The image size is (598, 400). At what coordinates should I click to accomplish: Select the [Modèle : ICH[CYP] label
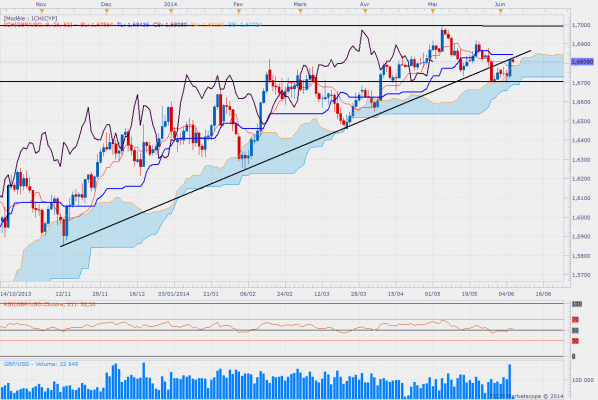click(x=31, y=18)
